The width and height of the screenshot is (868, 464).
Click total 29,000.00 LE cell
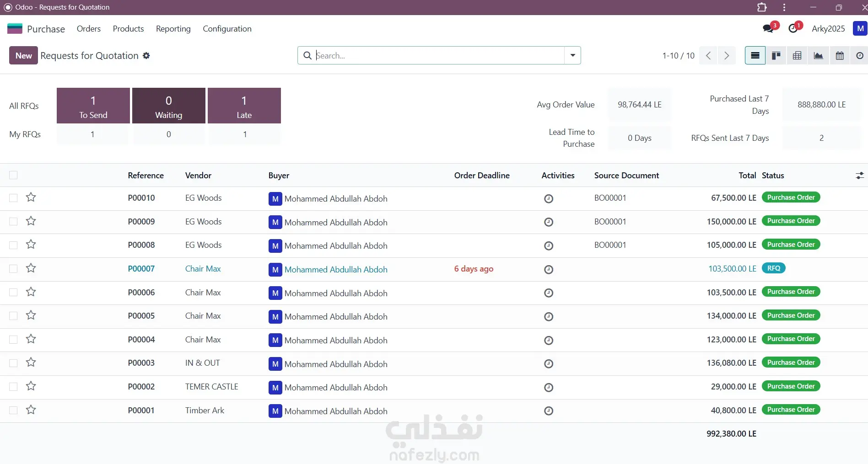[733, 387]
